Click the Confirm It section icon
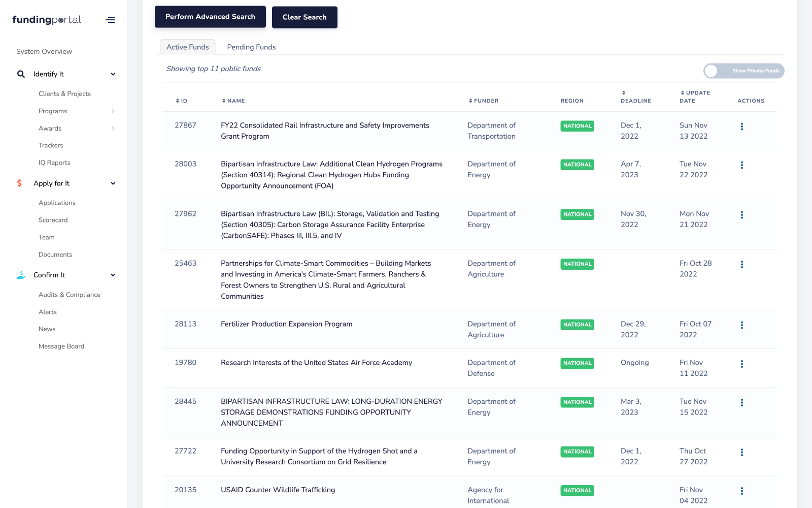The width and height of the screenshot is (812, 508). 20,274
